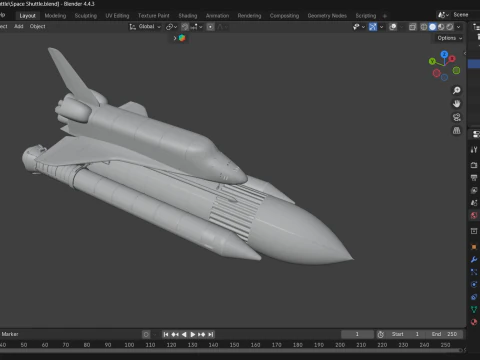Switch to the Sculpting workspace tab
480x360 pixels.
[86, 16]
